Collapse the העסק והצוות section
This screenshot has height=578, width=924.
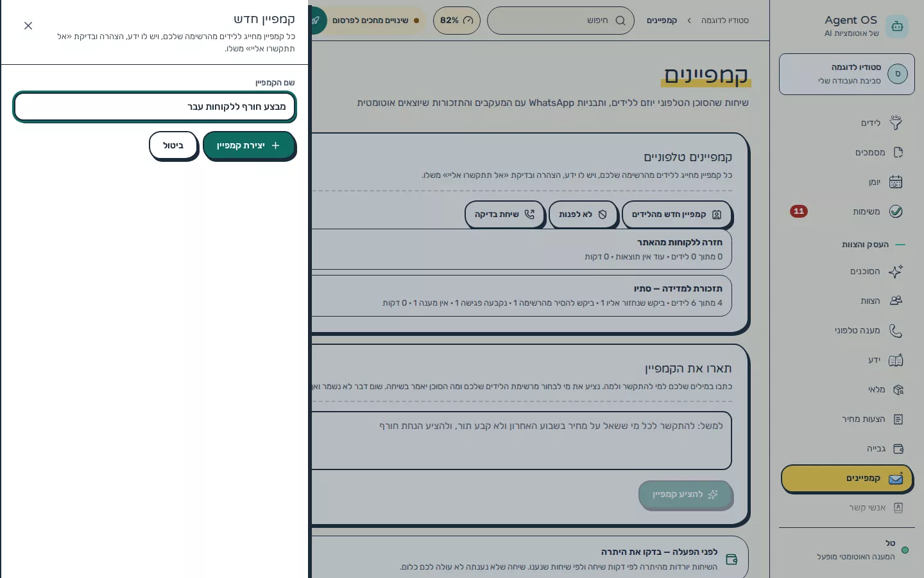873,244
